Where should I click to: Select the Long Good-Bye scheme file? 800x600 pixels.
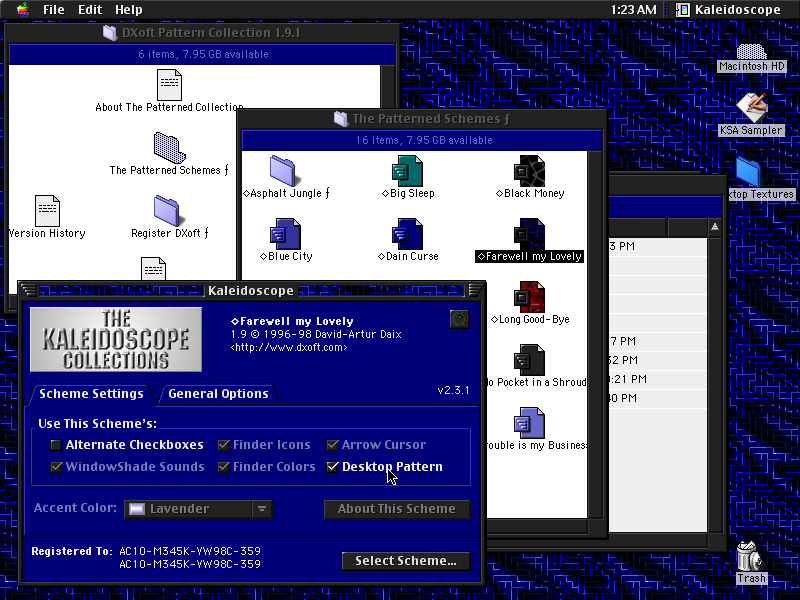tap(529, 297)
